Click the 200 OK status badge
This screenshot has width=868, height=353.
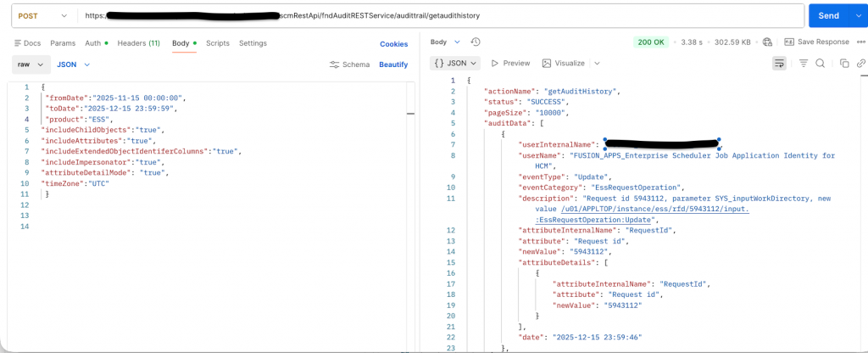(x=650, y=42)
